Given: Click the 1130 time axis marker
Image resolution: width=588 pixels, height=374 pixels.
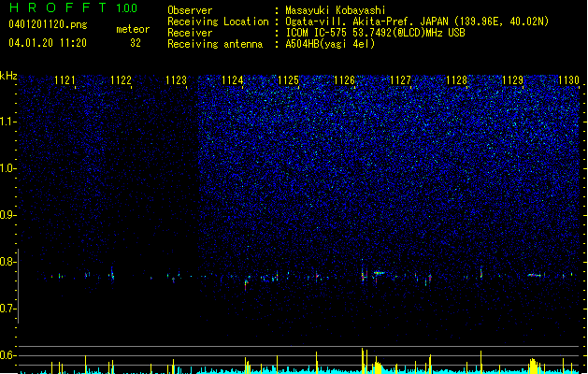Looking at the screenshot, I should click(569, 80).
